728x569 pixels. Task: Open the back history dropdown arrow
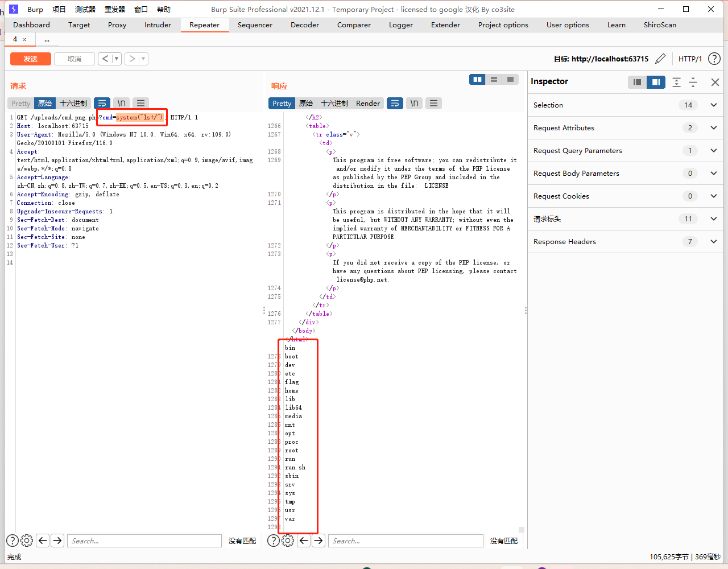(117, 59)
